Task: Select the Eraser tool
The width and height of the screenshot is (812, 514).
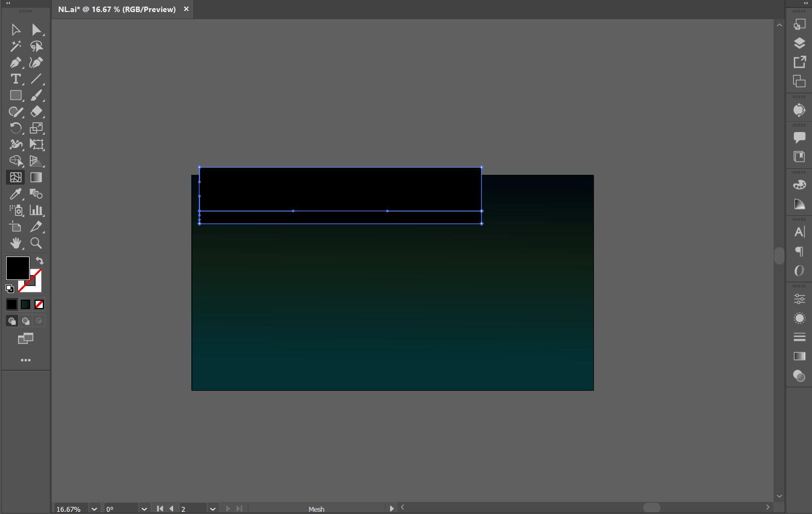Action: click(x=36, y=112)
